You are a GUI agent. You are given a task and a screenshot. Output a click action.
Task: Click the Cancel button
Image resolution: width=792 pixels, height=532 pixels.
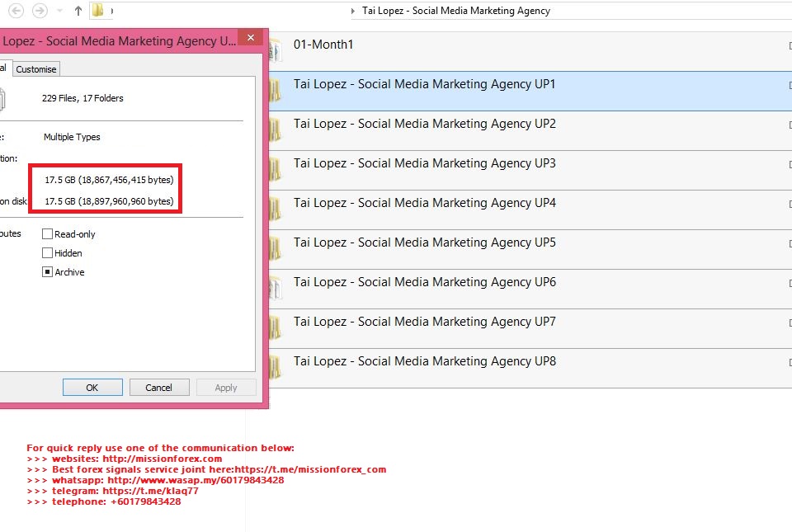(x=159, y=388)
